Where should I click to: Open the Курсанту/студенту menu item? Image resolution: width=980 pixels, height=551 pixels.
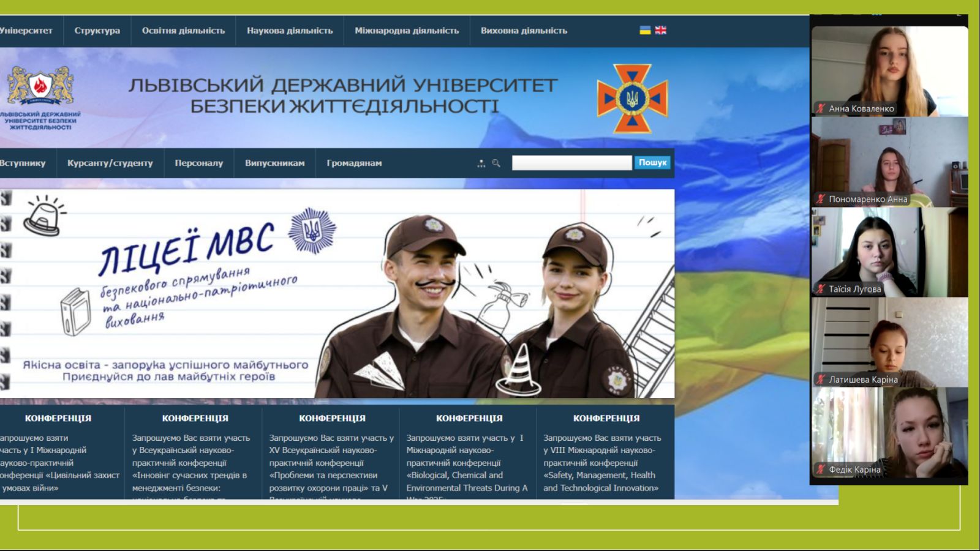tap(110, 163)
